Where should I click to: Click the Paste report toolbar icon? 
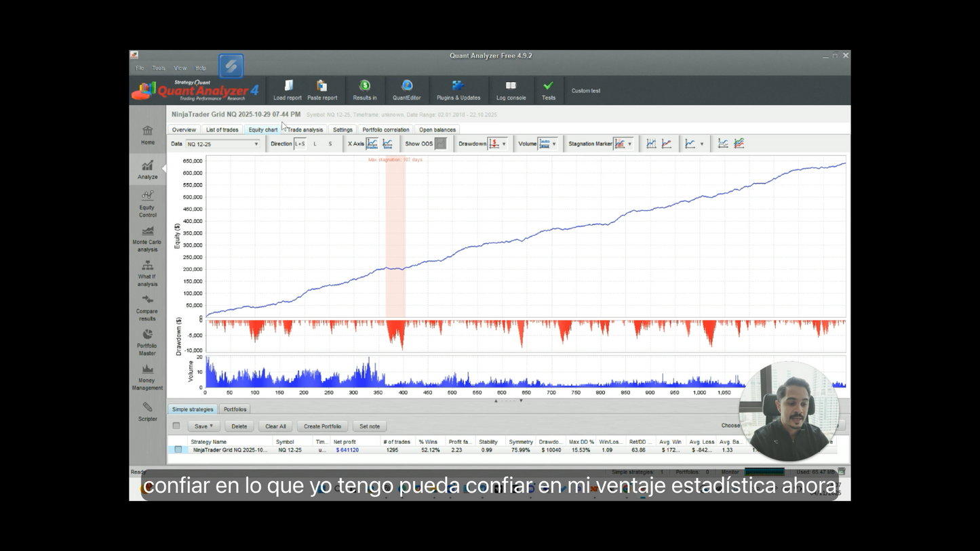click(322, 90)
